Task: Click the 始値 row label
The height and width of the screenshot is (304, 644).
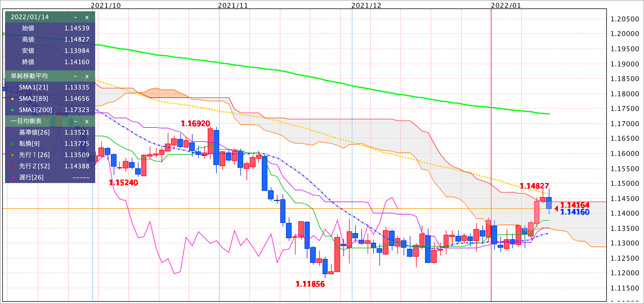Action: pyautogui.click(x=28, y=28)
